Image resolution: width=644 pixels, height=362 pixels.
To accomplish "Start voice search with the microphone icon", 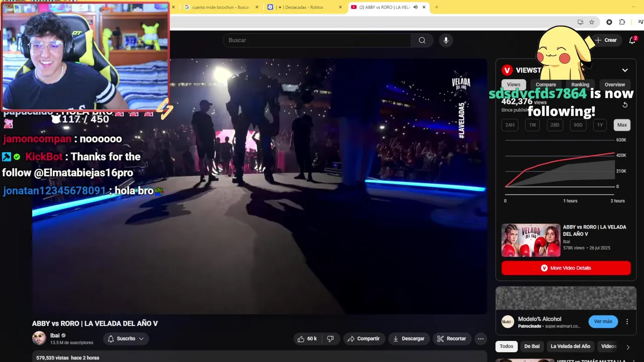I will coord(446,40).
